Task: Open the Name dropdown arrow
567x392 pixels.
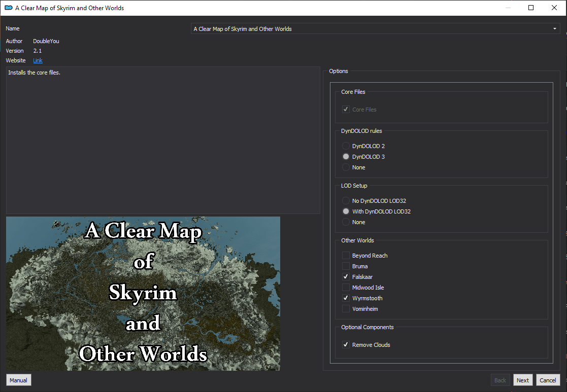Action: (555, 28)
